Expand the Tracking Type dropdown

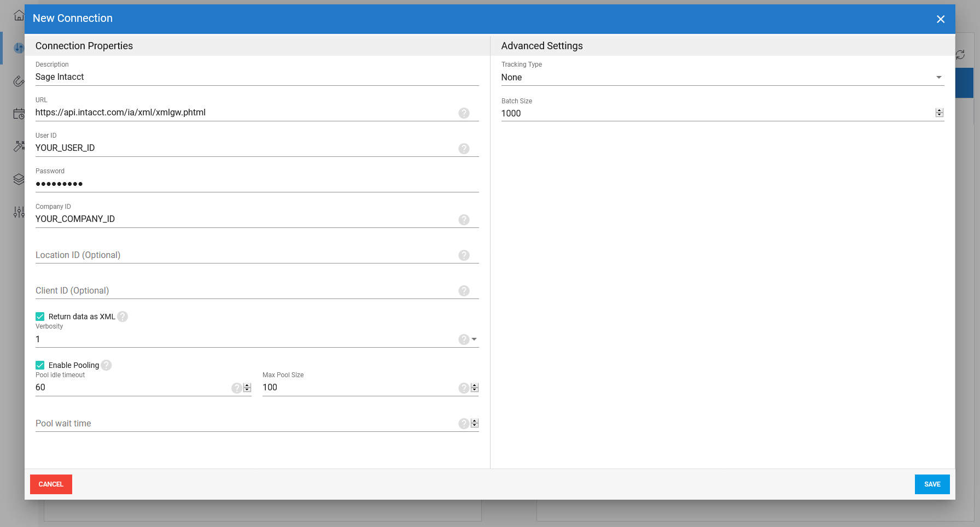[938, 78]
